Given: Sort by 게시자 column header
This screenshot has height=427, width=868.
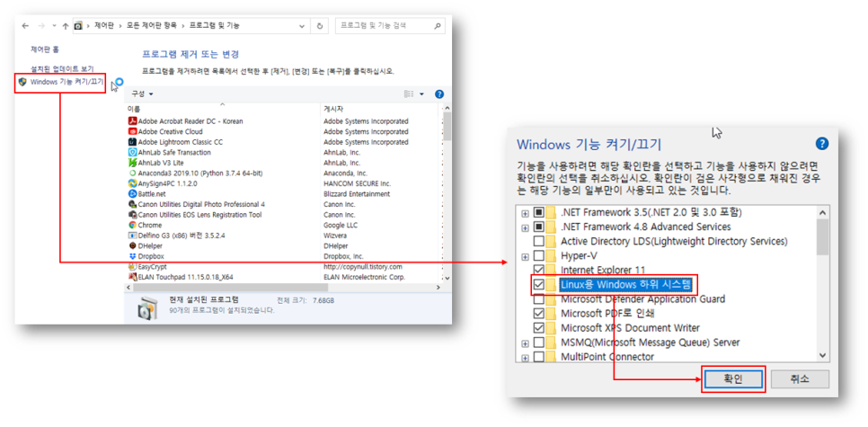Looking at the screenshot, I should 333,109.
